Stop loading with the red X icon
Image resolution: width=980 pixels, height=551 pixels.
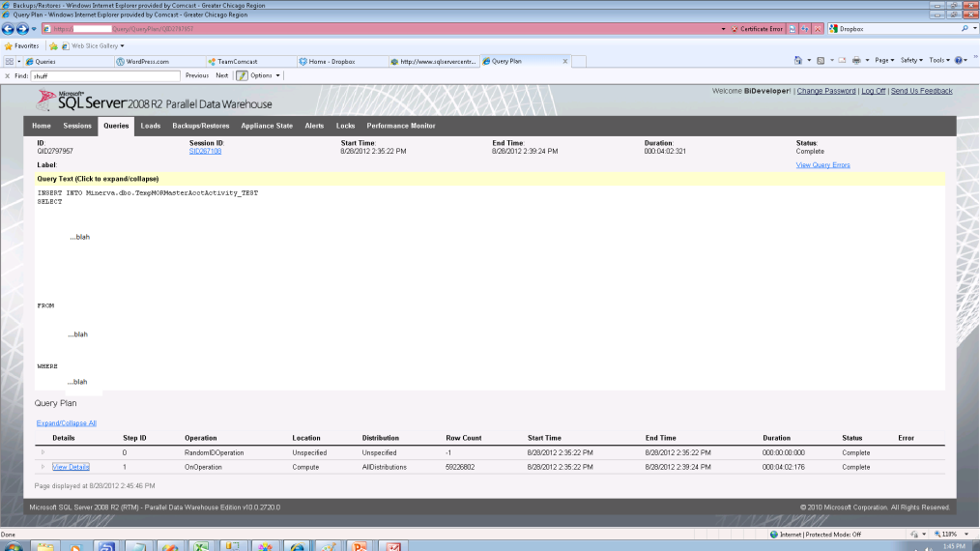point(817,29)
